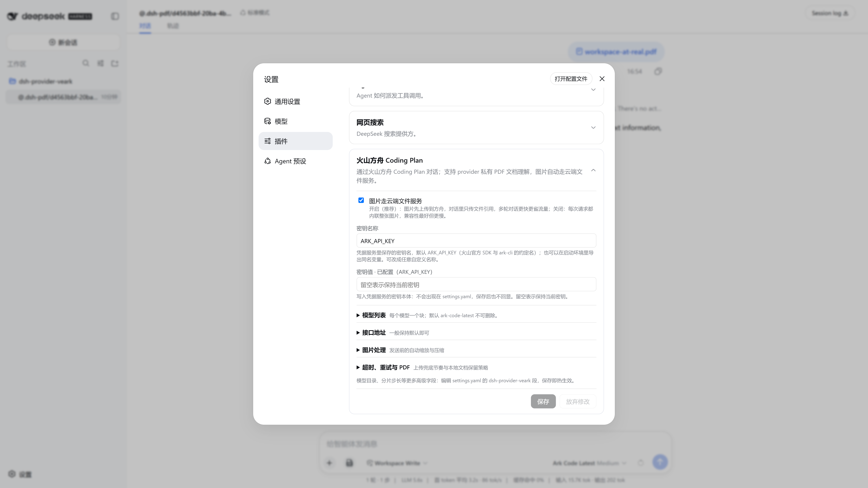This screenshot has height=488, width=868.
Task: Toggle the sidebar collapse icon
Action: (x=115, y=16)
